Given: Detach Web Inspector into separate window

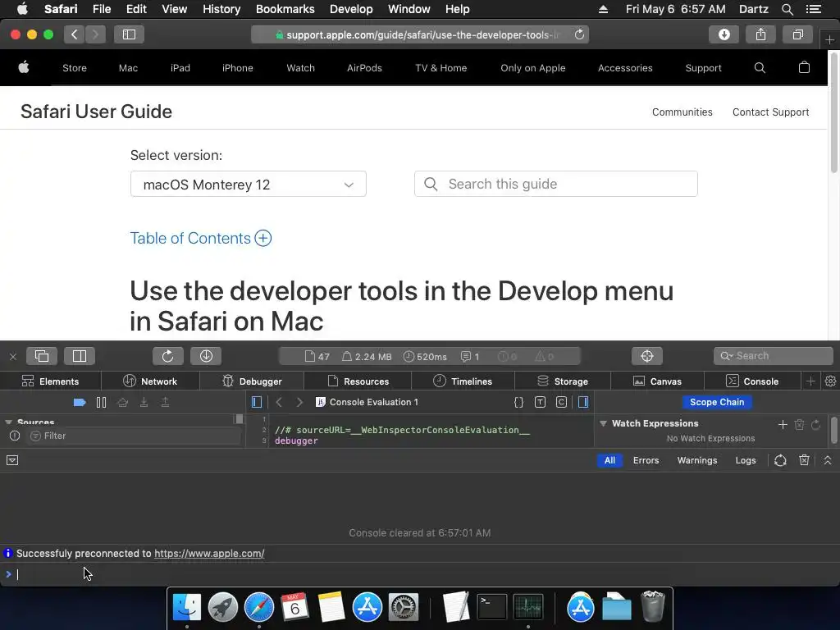Looking at the screenshot, I should pyautogui.click(x=42, y=356).
